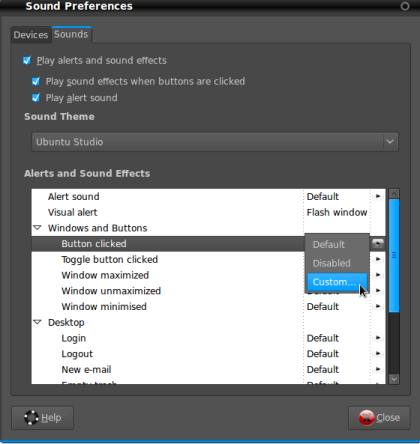This screenshot has width=420, height=444.
Task: Switch to the Devices tab
Action: tap(31, 35)
